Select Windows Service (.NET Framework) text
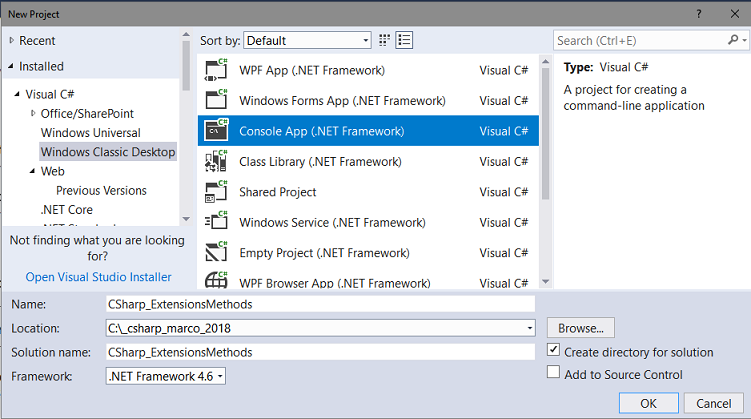This screenshot has width=751, height=419. pos(332,222)
